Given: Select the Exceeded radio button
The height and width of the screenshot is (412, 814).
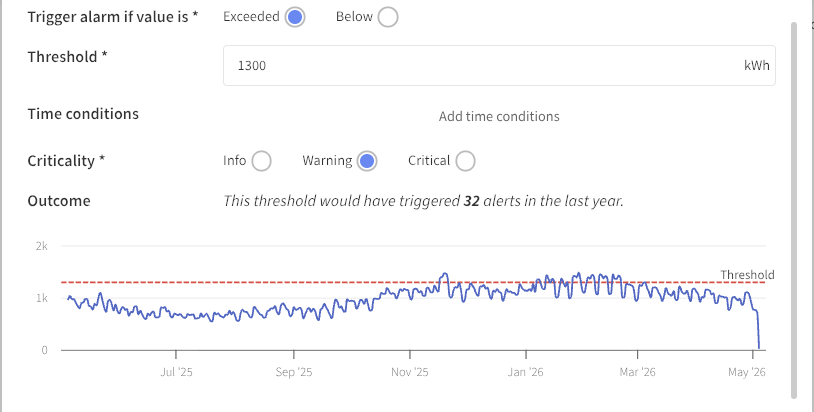Looking at the screenshot, I should [294, 17].
